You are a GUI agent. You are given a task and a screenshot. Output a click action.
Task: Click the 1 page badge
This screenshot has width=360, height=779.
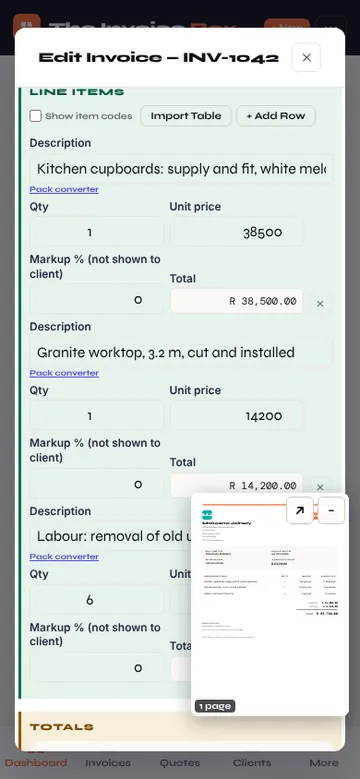click(215, 706)
